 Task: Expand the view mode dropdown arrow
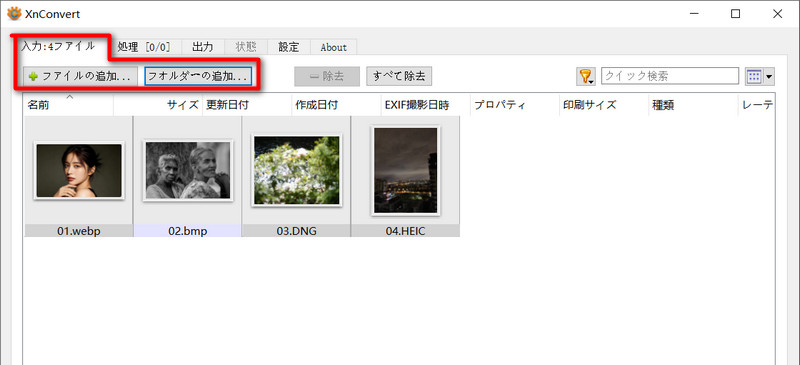[x=769, y=77]
